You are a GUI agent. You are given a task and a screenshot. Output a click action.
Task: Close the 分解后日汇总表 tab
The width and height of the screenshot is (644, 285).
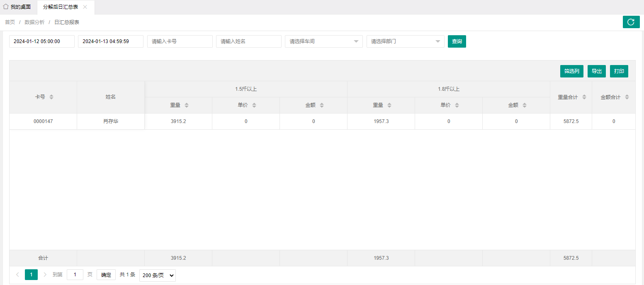[85, 7]
